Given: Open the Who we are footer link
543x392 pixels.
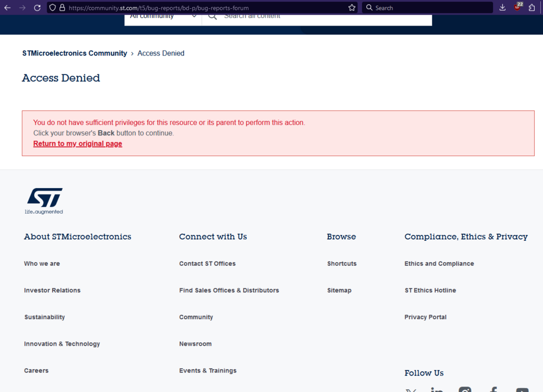Looking at the screenshot, I should [x=42, y=264].
